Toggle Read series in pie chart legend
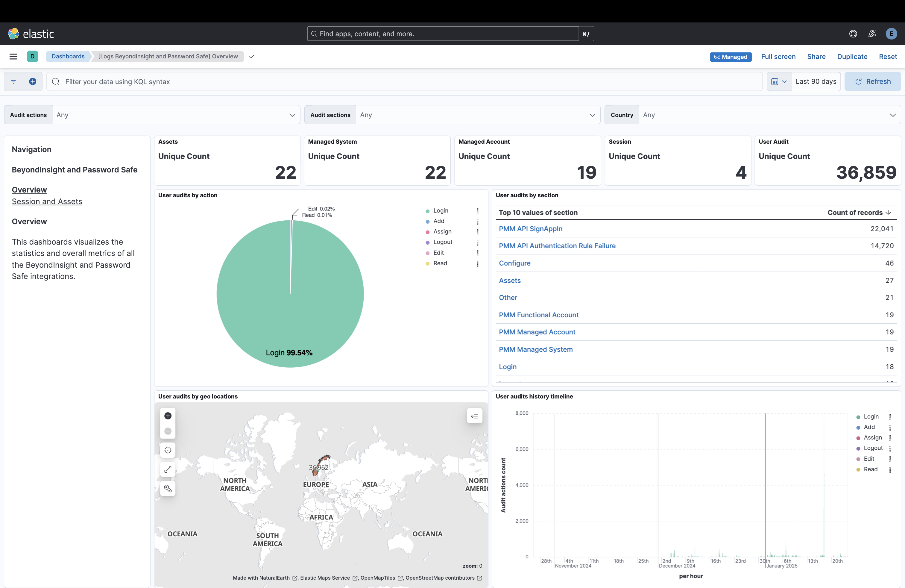 pyautogui.click(x=440, y=263)
